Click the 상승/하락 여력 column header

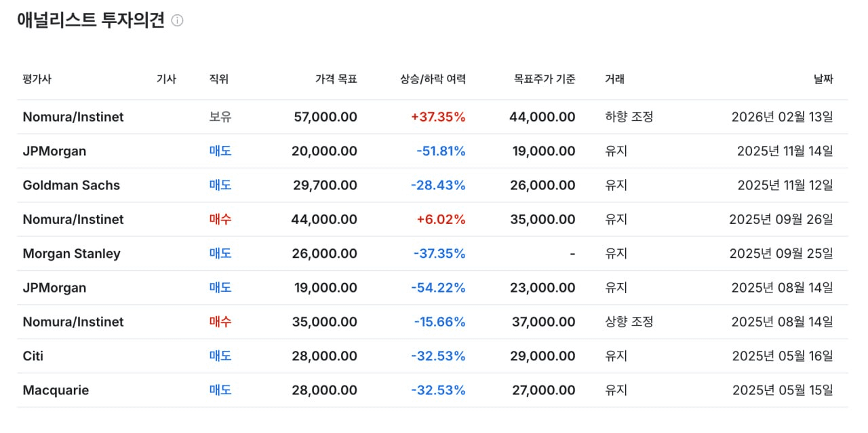[433, 79]
